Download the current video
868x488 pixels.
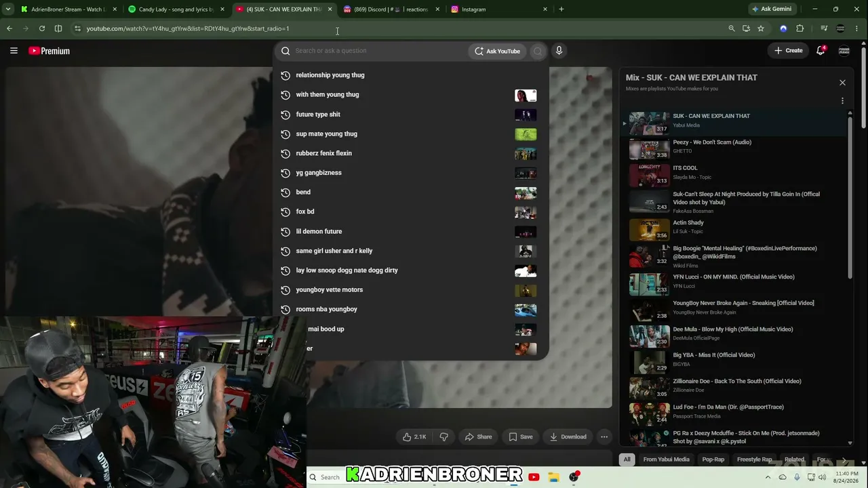pyautogui.click(x=568, y=437)
